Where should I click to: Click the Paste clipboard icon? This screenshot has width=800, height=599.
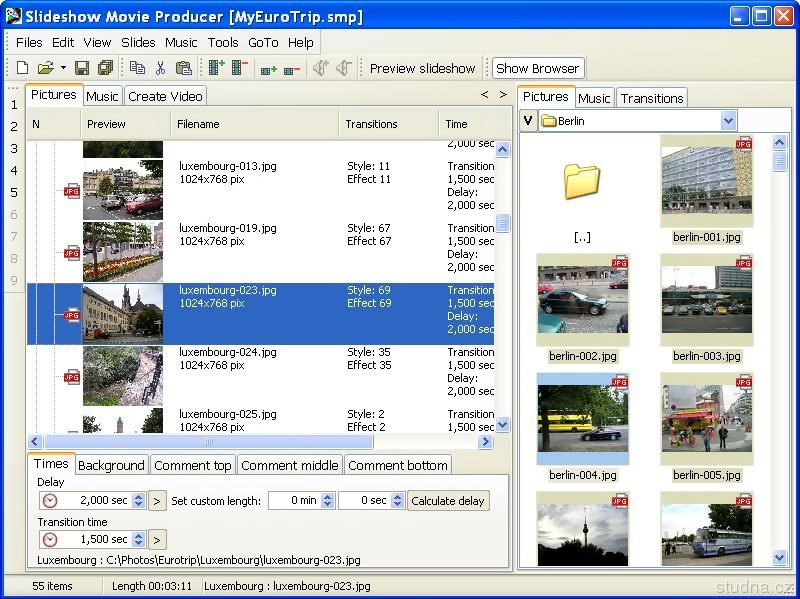(x=183, y=68)
